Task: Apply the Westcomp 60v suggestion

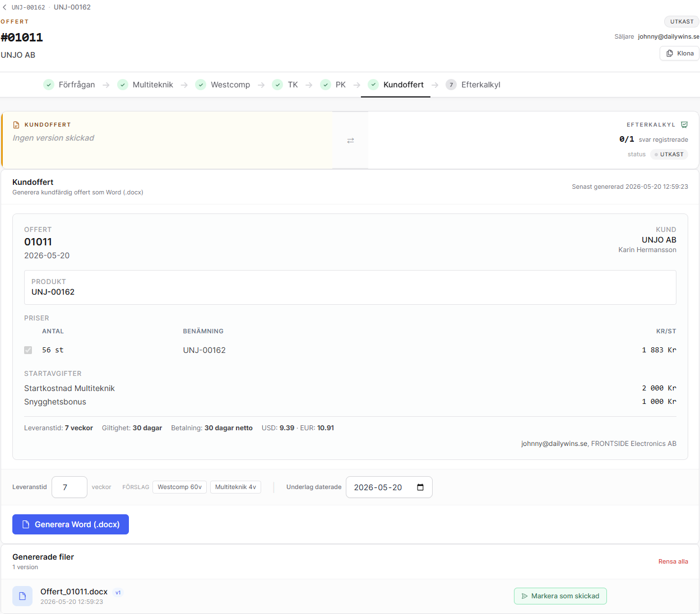Action: tap(179, 487)
